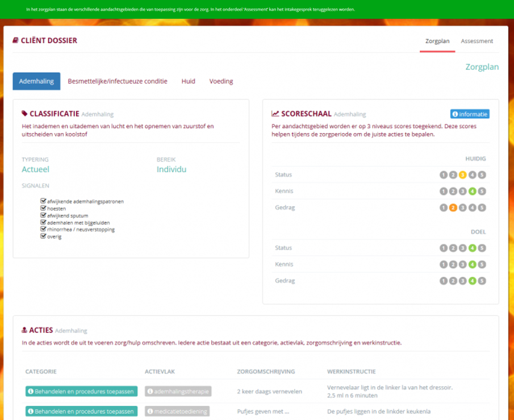Image resolution: width=514 pixels, height=420 pixels.
Task: Toggle the 'overig' signal checkbox
Action: point(43,236)
